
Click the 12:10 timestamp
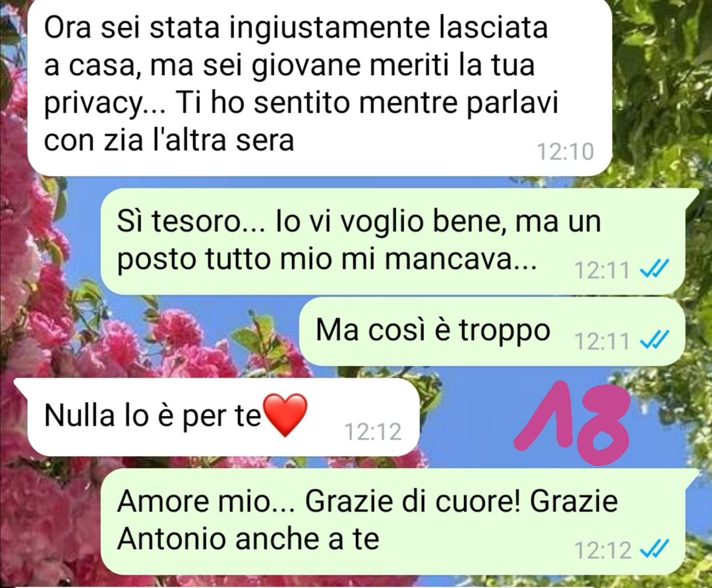point(566,152)
